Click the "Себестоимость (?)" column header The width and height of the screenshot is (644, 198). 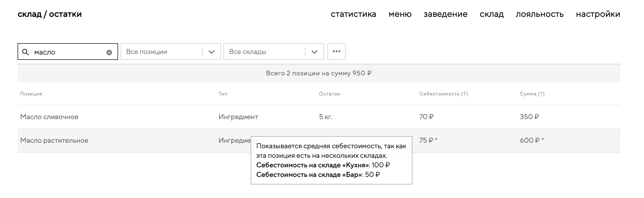click(x=443, y=94)
